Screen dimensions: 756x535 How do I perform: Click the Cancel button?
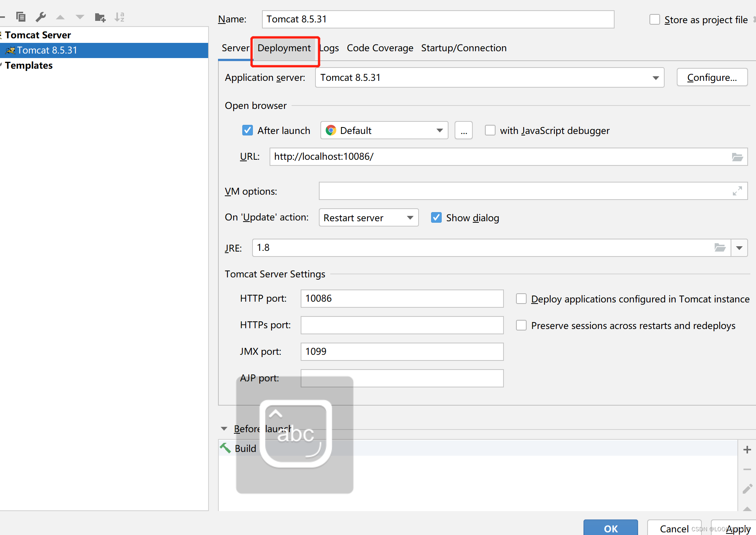click(x=674, y=528)
